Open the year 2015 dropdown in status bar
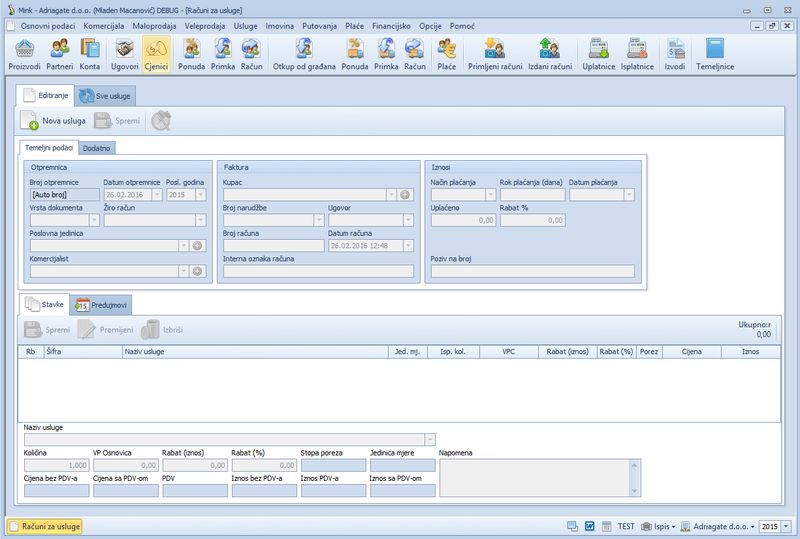 pyautogui.click(x=786, y=526)
